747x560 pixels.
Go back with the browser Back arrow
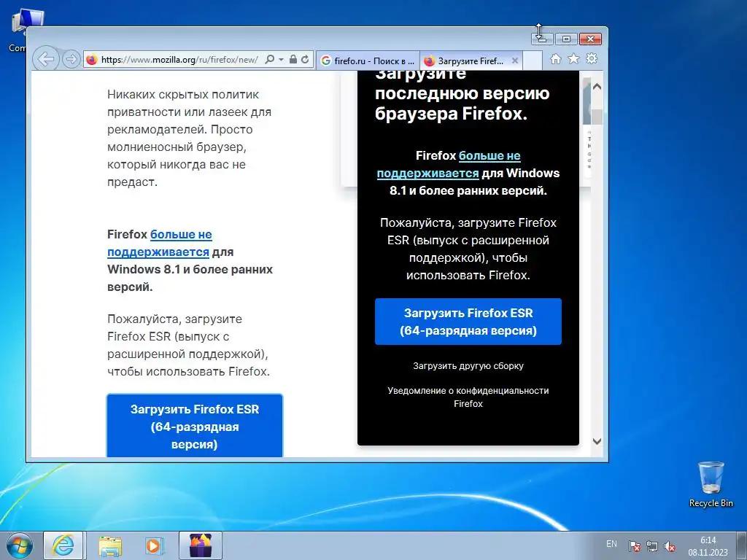point(46,60)
